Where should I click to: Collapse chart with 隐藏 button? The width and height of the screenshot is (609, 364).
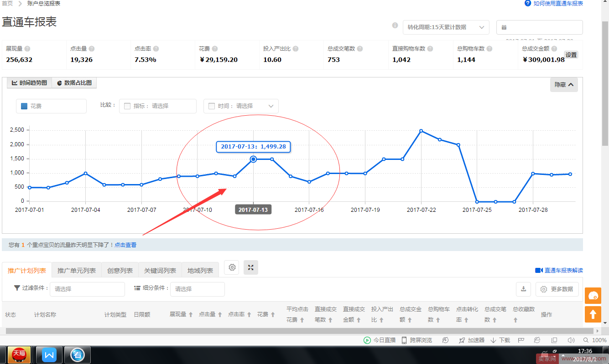[564, 85]
